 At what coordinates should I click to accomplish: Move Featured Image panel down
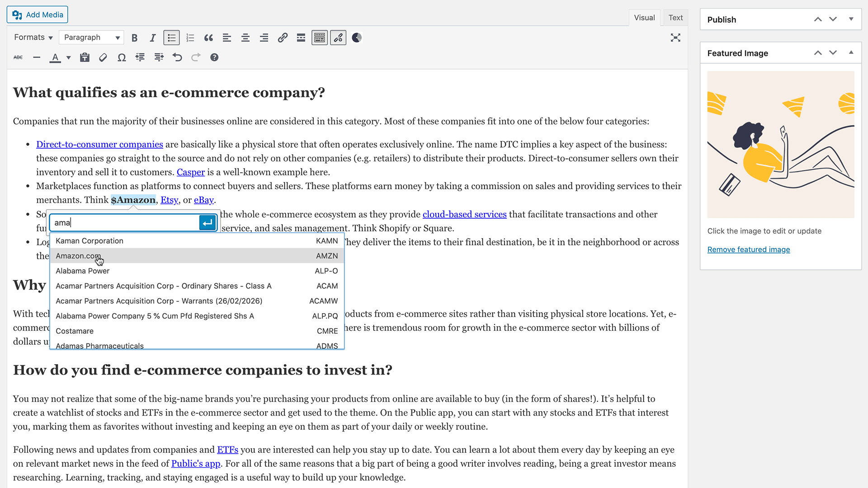click(833, 53)
